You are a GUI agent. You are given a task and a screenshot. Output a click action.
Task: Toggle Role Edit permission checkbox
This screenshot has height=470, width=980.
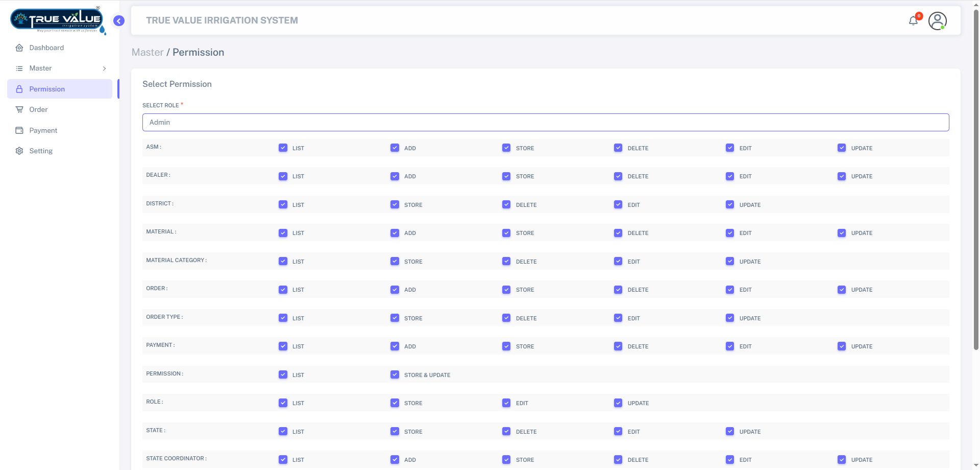point(506,403)
